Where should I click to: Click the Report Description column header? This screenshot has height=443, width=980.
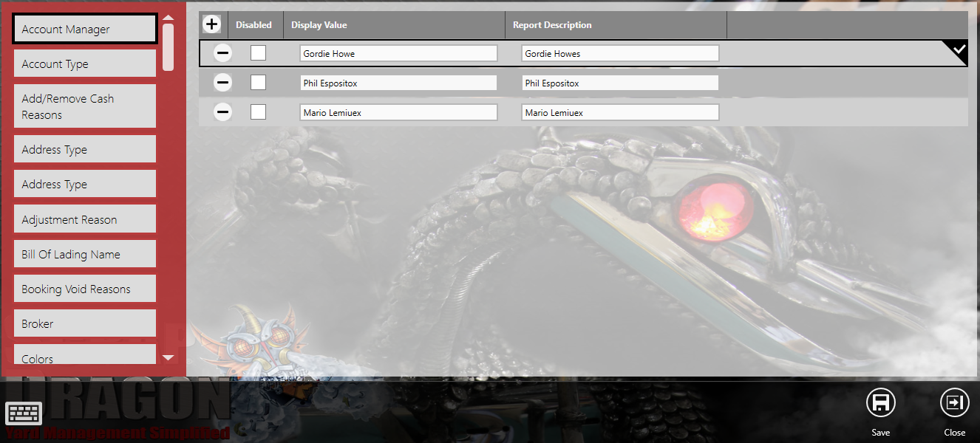[616, 24]
